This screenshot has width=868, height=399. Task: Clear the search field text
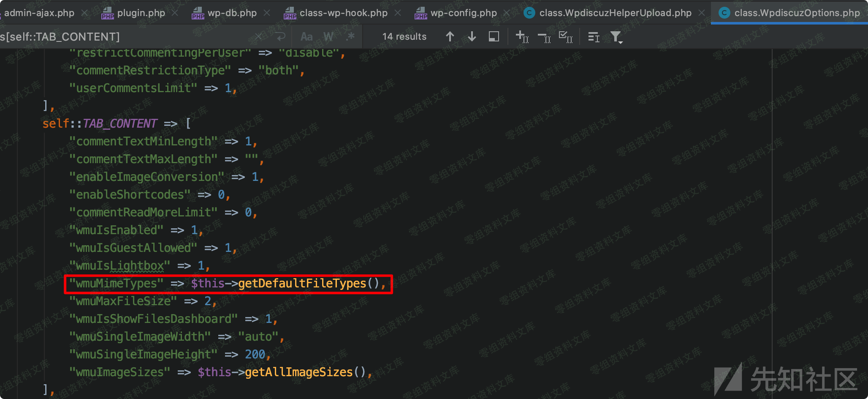[258, 37]
